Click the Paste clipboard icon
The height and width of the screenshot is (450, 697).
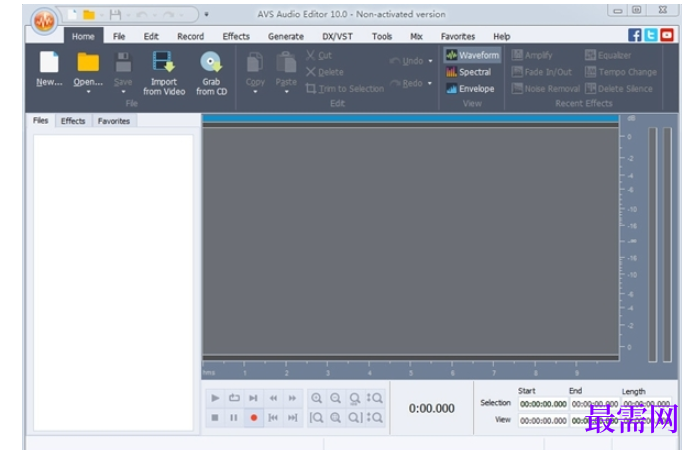[x=286, y=62]
